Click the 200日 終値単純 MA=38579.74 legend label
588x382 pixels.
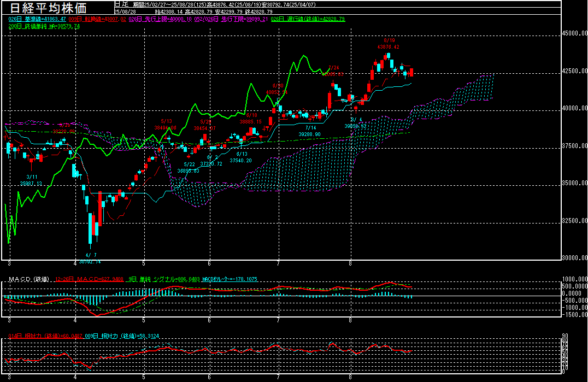44,26
